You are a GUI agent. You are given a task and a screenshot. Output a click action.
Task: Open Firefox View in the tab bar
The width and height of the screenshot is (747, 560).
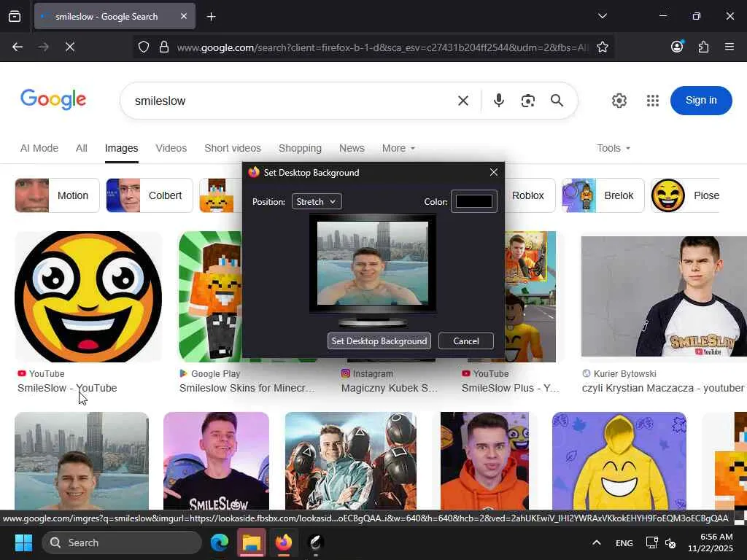pos(15,17)
